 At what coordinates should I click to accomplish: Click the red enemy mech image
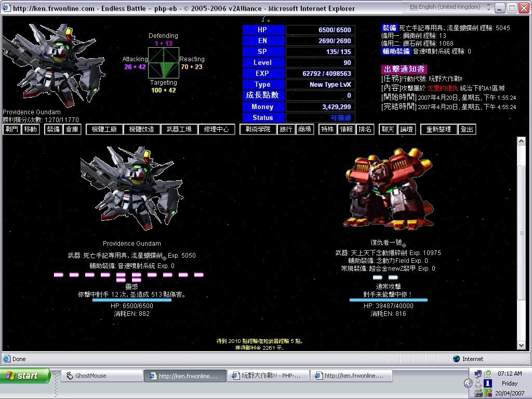tap(388, 188)
